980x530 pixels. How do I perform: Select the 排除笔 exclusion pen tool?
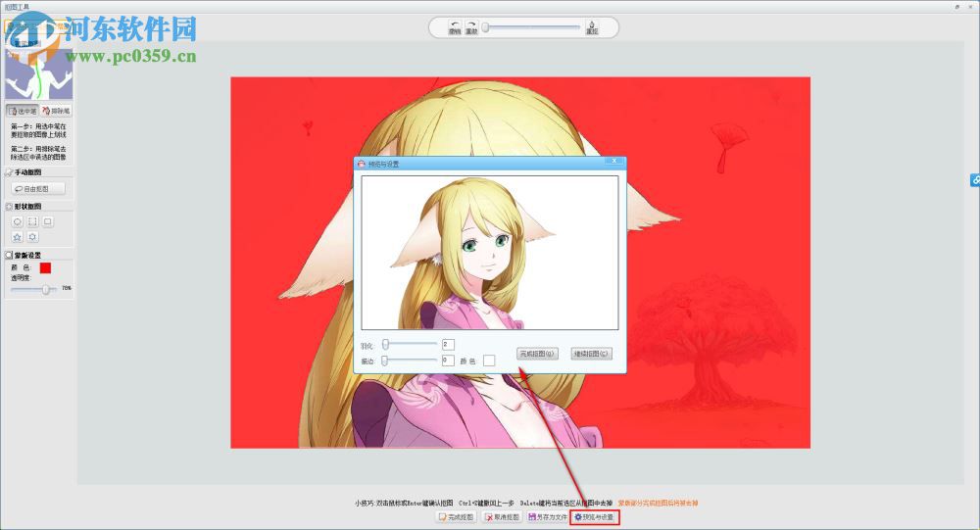point(56,111)
